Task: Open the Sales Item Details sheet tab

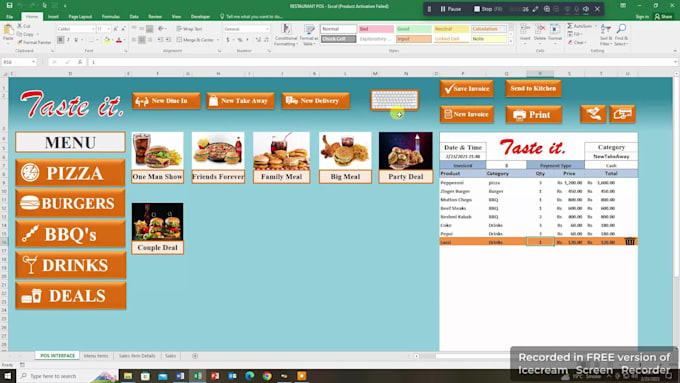Action: tap(137, 356)
